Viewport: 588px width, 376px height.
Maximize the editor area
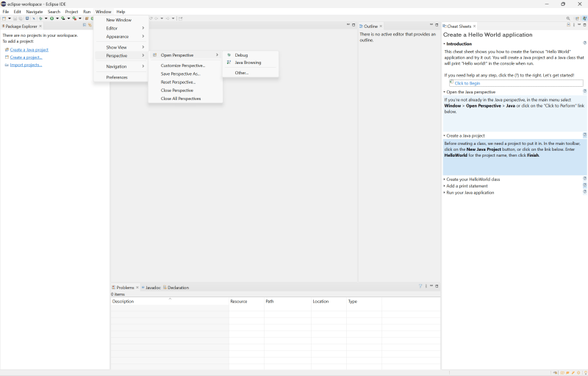coord(354,25)
